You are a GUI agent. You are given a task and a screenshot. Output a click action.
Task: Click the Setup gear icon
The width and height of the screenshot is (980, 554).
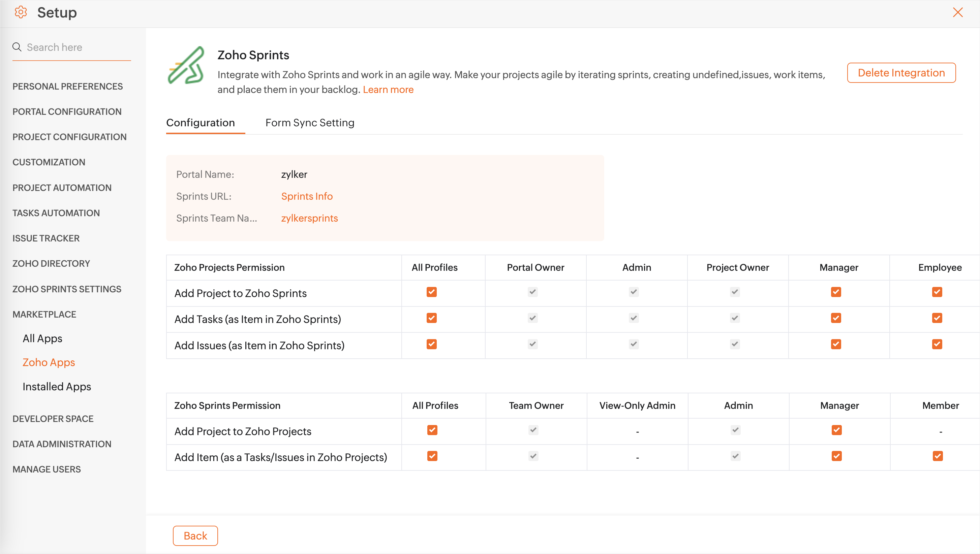point(21,12)
